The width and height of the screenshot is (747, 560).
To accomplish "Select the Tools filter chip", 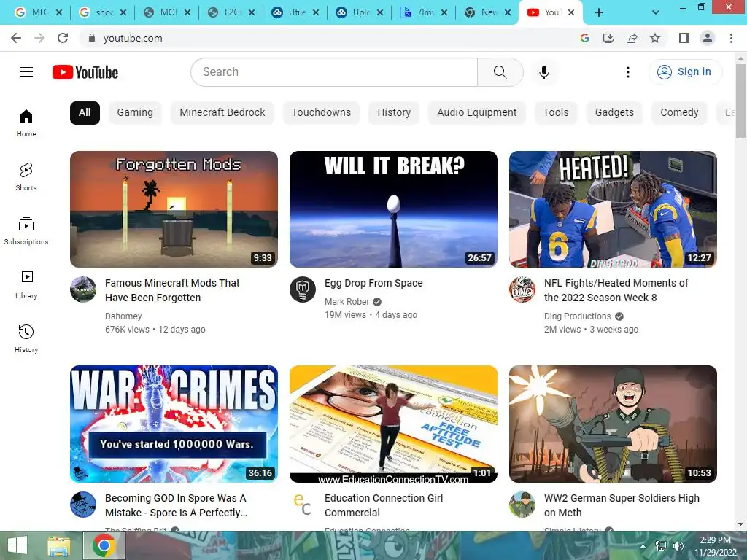I will [556, 112].
